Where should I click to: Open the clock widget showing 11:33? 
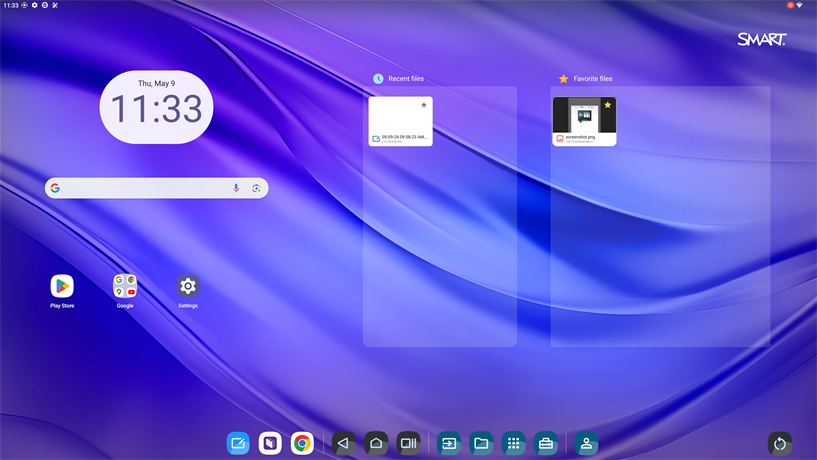coord(156,107)
